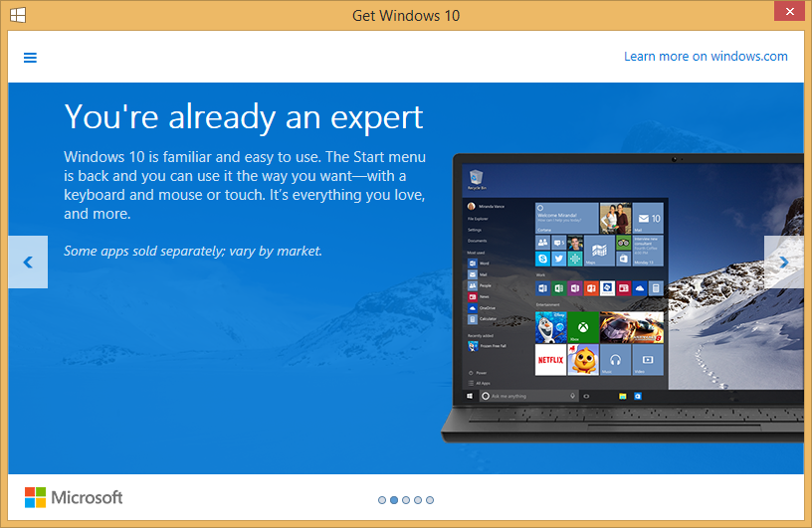812x528 pixels.
Task: Jump to the third page indicator dot
Action: tap(406, 500)
